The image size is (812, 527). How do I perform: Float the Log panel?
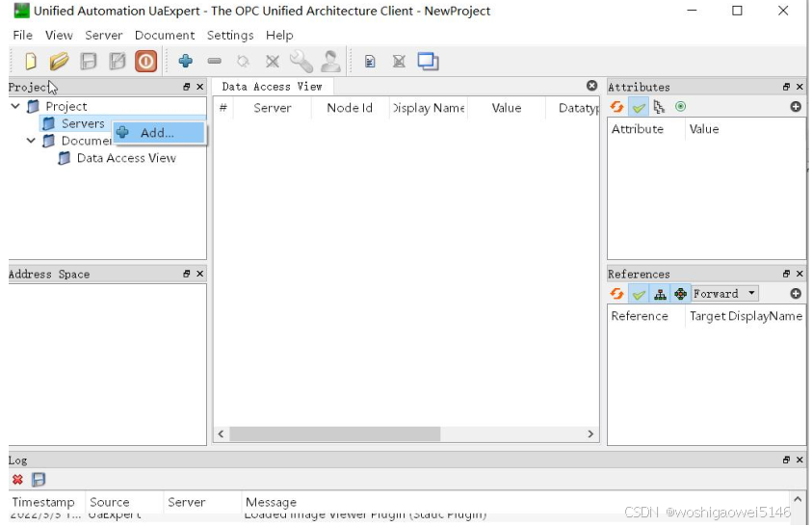coord(786,461)
